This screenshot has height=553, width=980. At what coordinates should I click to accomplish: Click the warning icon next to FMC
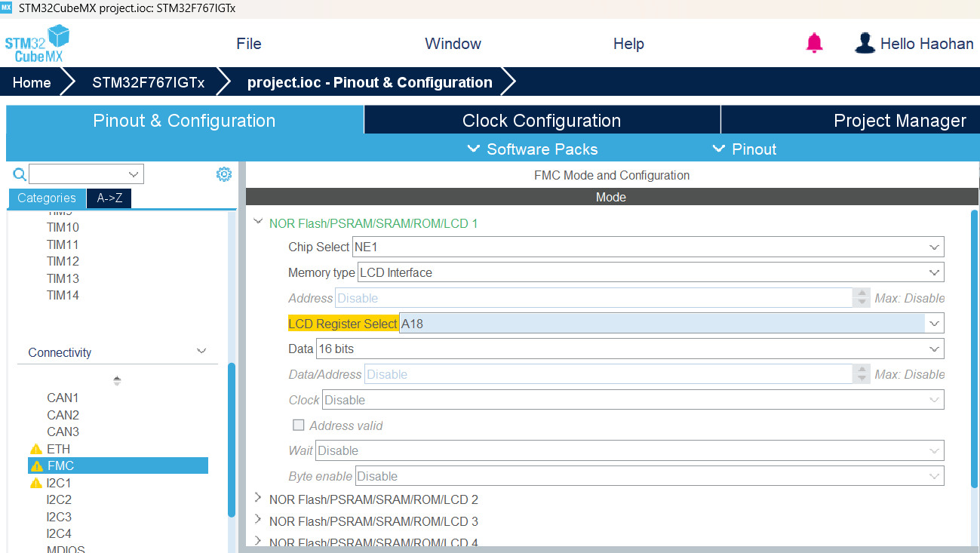(x=36, y=466)
